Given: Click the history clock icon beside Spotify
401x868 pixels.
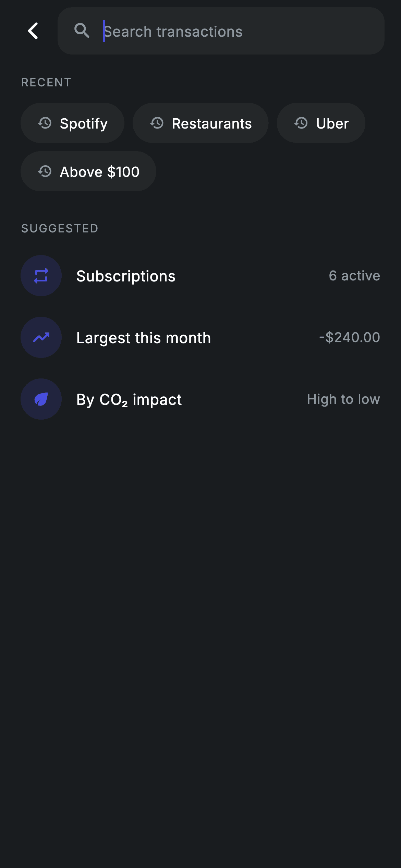Looking at the screenshot, I should tap(45, 123).
